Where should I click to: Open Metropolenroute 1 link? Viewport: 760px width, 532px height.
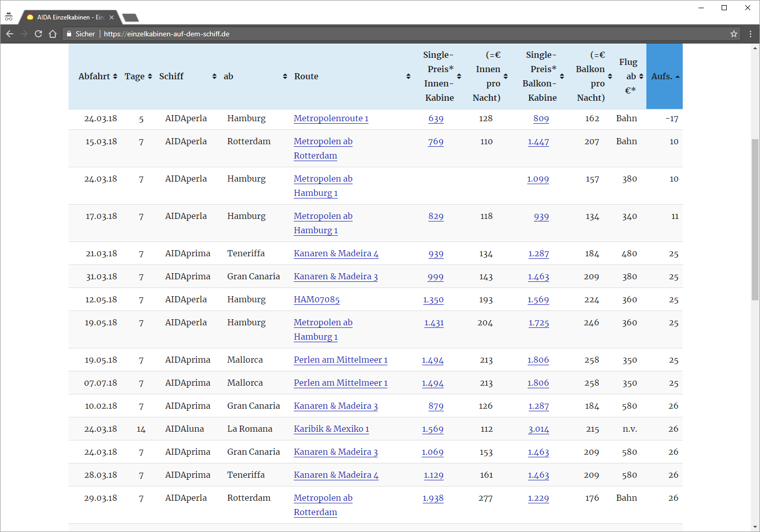(x=331, y=118)
